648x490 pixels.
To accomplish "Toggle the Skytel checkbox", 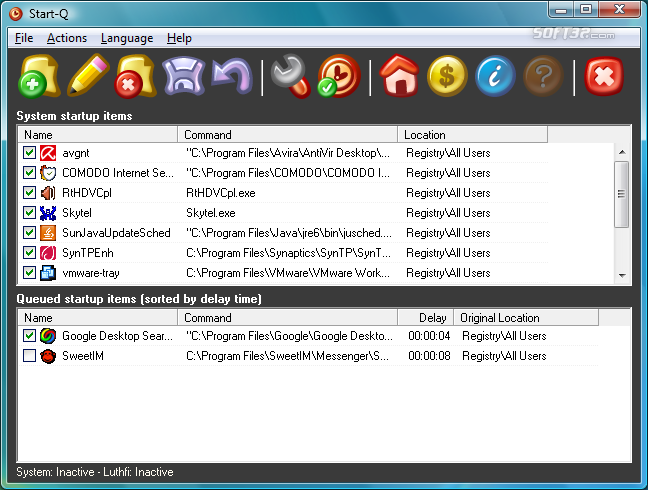I will coord(29,212).
